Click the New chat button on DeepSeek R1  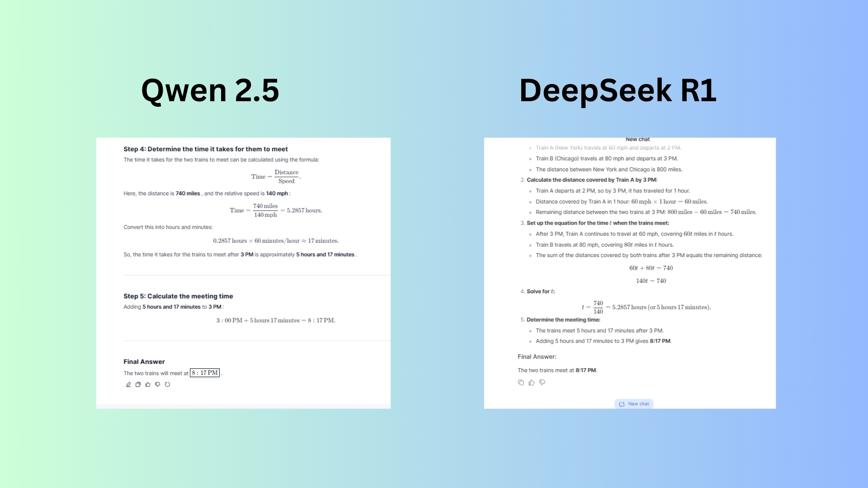tap(634, 404)
